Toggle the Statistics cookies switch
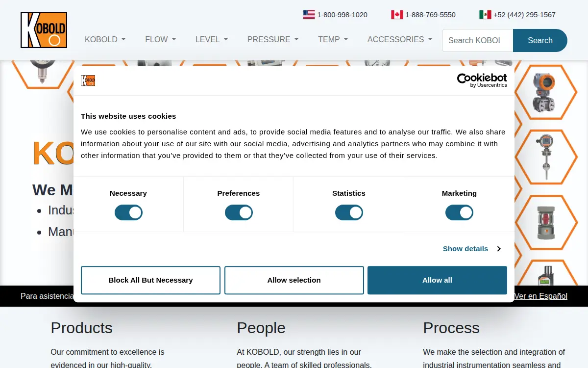This screenshot has width=588, height=368. pyautogui.click(x=349, y=212)
